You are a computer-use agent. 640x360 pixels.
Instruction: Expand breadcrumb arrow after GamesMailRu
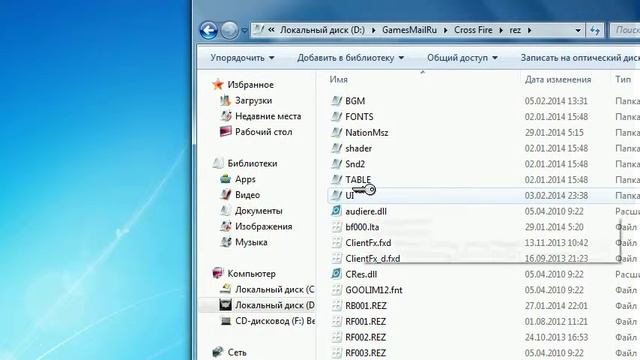coord(445,30)
